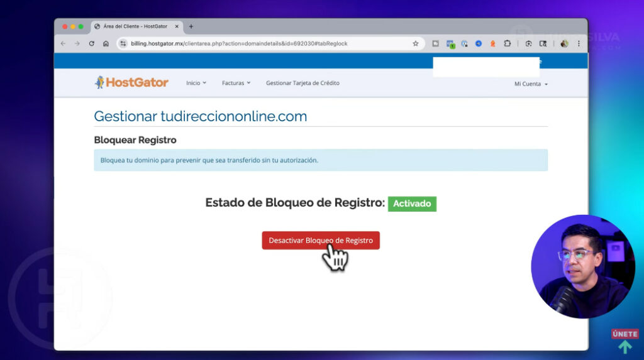Select the Área del Cliente - HostGator tab

(135, 26)
